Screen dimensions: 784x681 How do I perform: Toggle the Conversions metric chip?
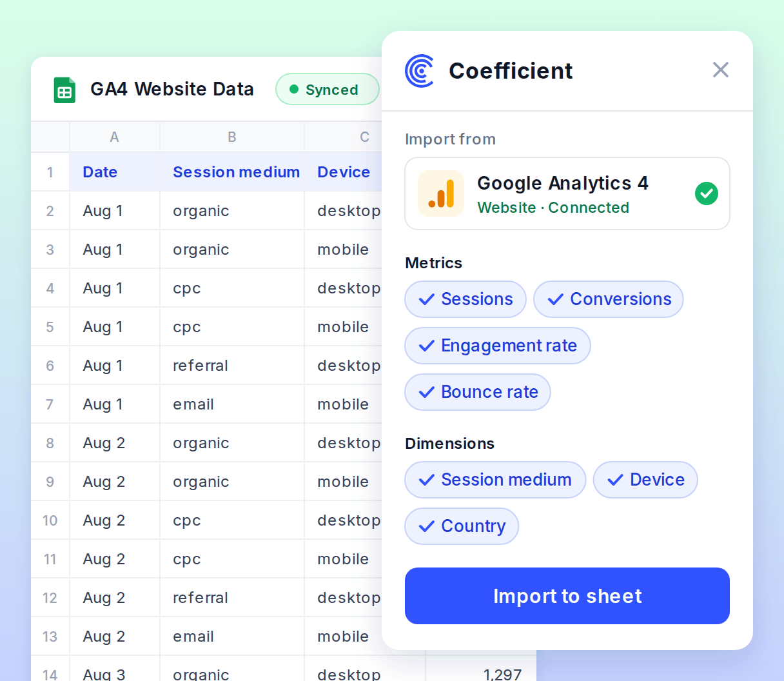click(x=609, y=299)
